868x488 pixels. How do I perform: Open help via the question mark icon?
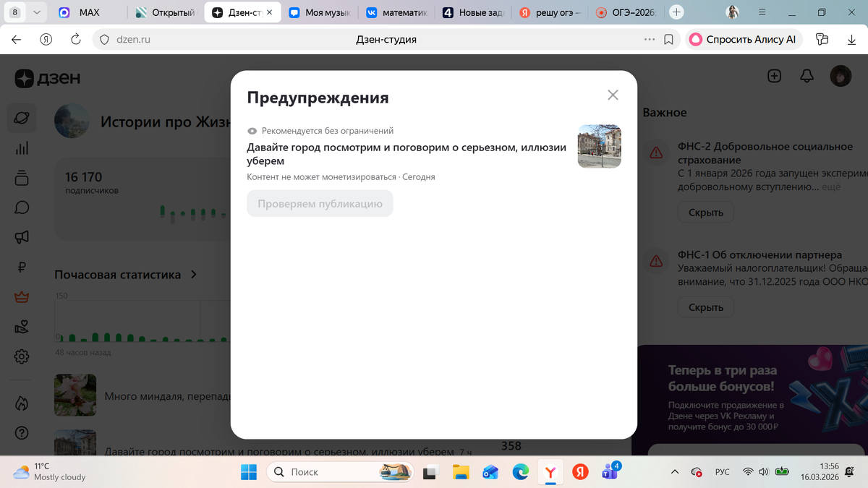21,434
